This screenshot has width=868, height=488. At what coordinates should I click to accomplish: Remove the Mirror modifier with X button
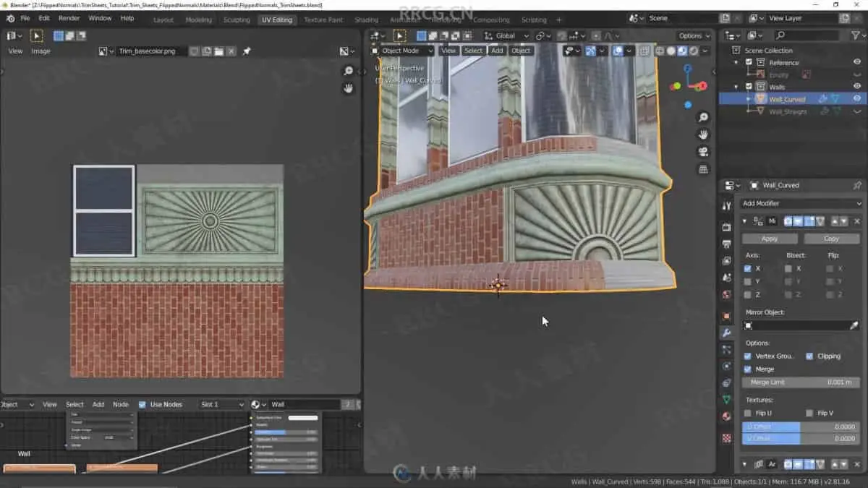tap(857, 221)
